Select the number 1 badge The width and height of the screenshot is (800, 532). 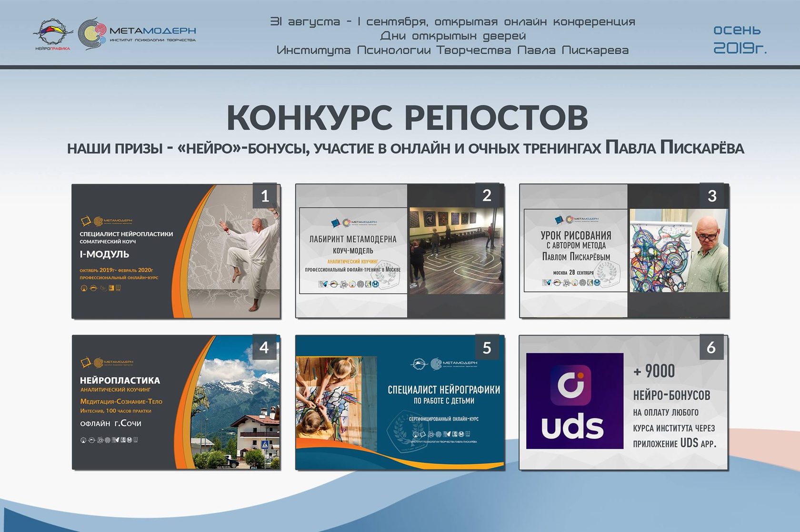265,196
